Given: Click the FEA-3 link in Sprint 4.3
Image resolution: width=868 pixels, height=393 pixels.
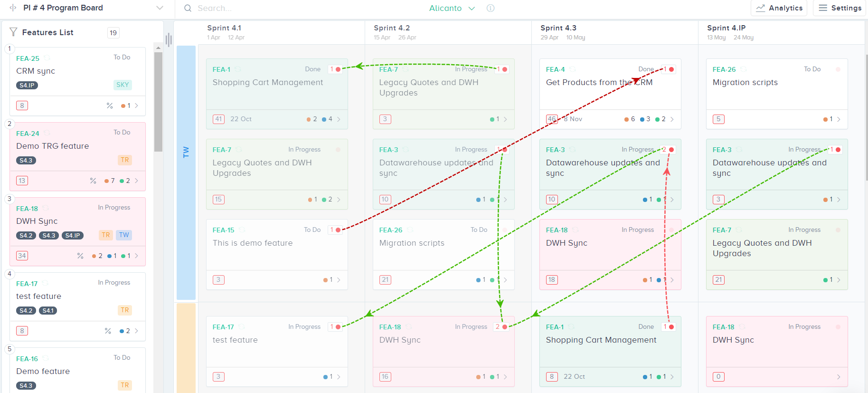Looking at the screenshot, I should [x=555, y=150].
